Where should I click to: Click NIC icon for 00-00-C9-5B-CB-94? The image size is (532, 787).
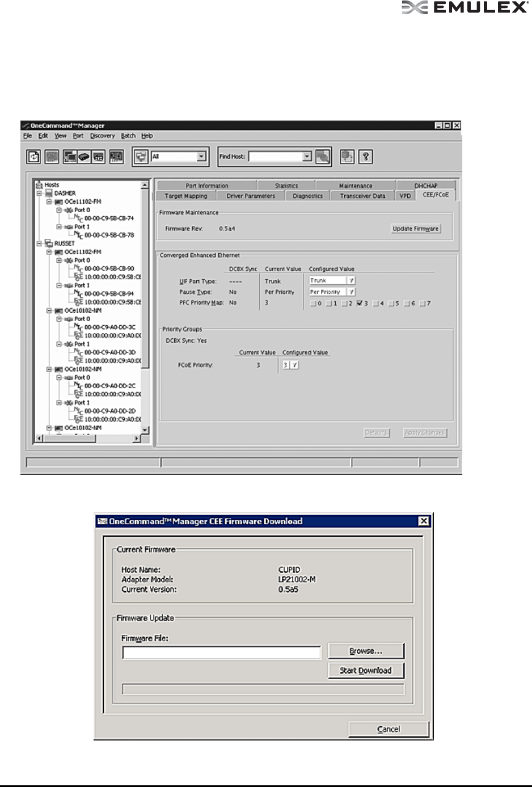pos(79,294)
